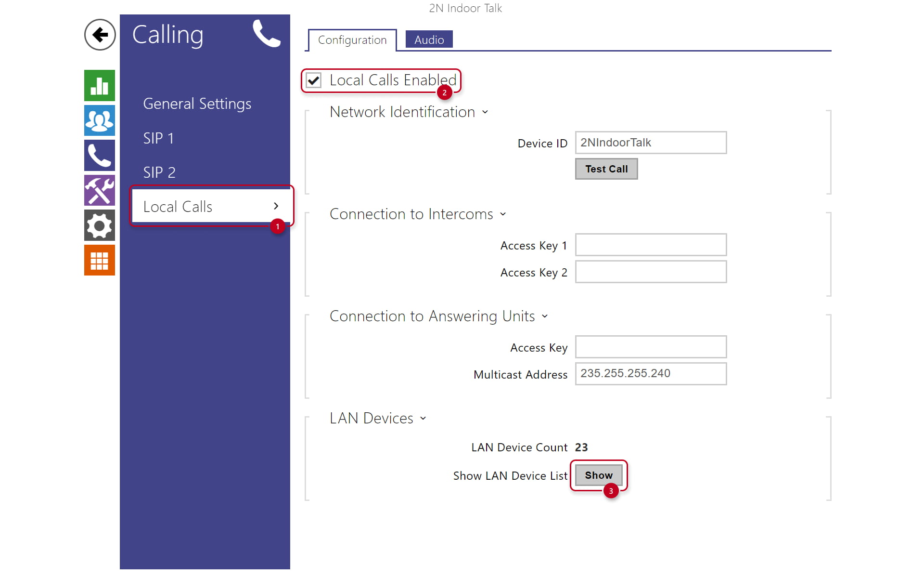The height and width of the screenshot is (578, 924).
Task: Click the Answering Units Access Key field
Action: (x=651, y=347)
